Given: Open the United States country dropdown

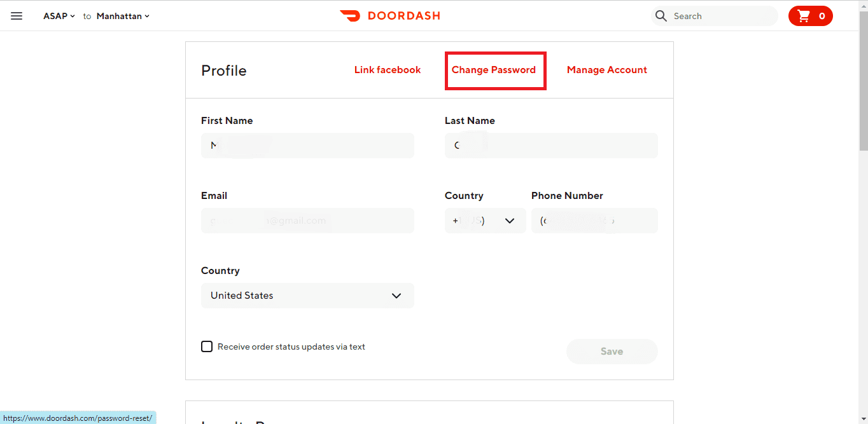Looking at the screenshot, I should tap(307, 296).
